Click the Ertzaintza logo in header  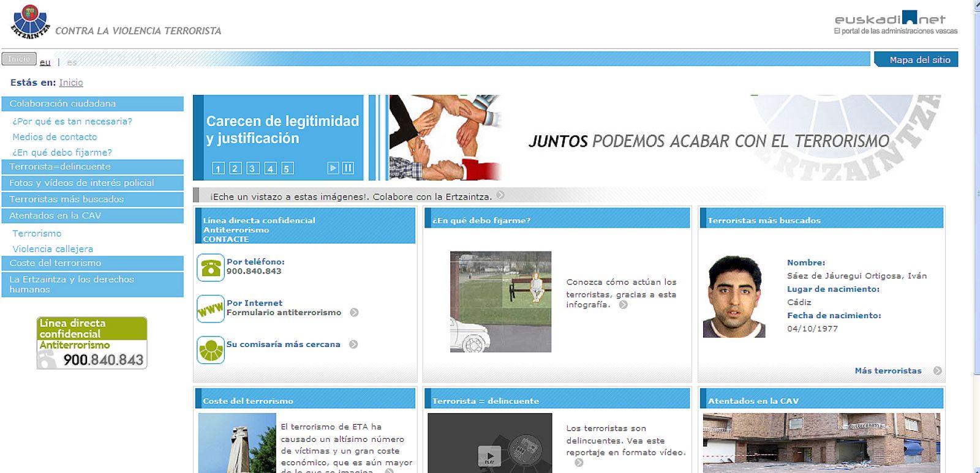(30, 23)
